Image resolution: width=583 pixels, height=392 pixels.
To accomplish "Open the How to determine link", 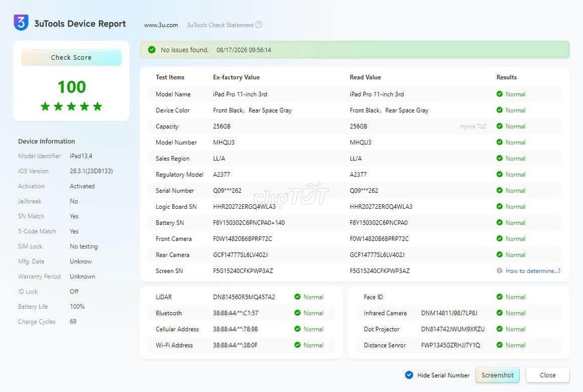I will [x=533, y=271].
